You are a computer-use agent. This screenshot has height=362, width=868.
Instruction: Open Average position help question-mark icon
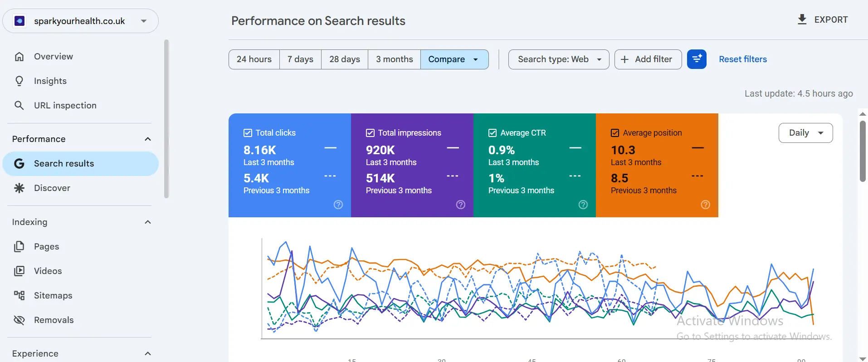[706, 205]
